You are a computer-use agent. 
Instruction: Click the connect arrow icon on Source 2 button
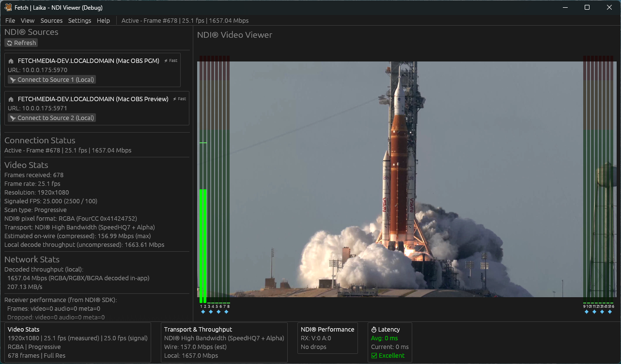point(13,118)
